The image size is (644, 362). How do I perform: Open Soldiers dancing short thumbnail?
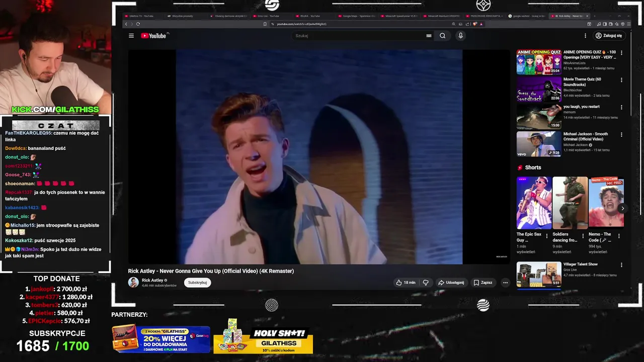click(x=570, y=202)
